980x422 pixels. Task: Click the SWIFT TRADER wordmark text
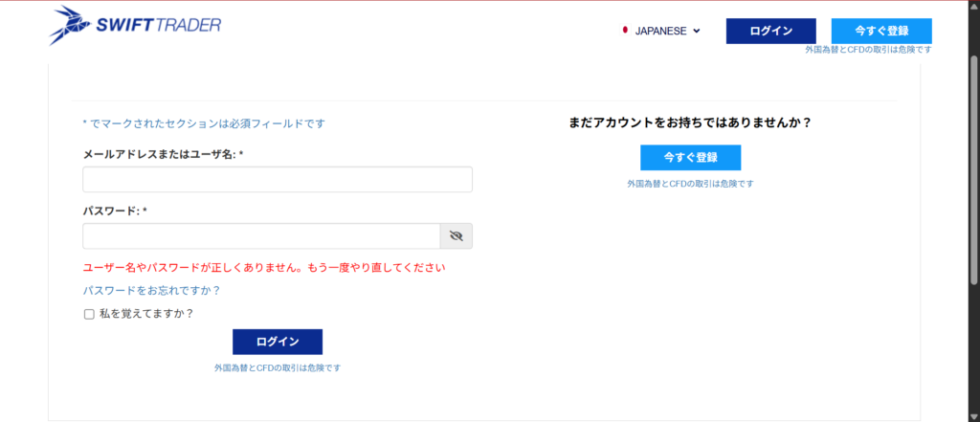tap(158, 26)
